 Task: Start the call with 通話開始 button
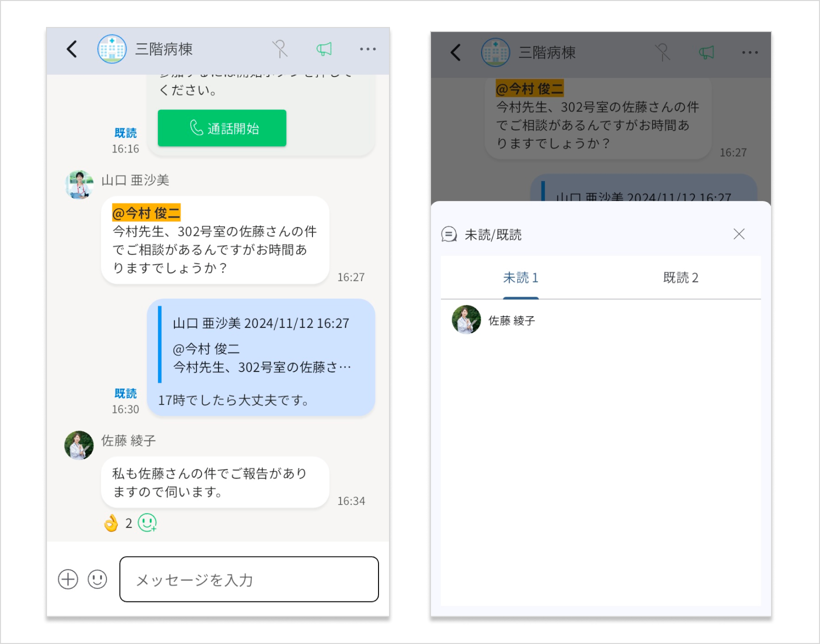[x=222, y=128]
